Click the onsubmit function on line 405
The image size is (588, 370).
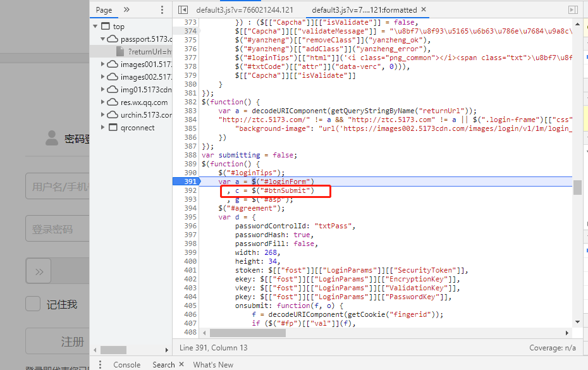289,306
